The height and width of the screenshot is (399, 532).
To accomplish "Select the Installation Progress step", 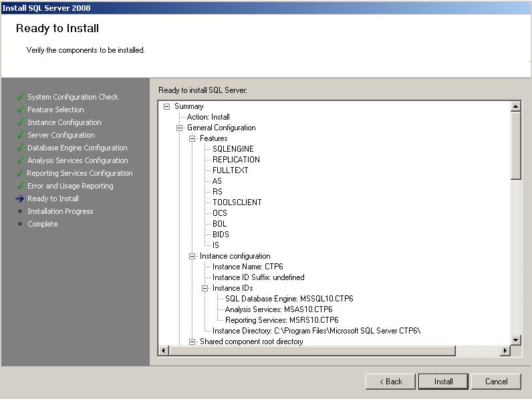I will (x=60, y=211).
